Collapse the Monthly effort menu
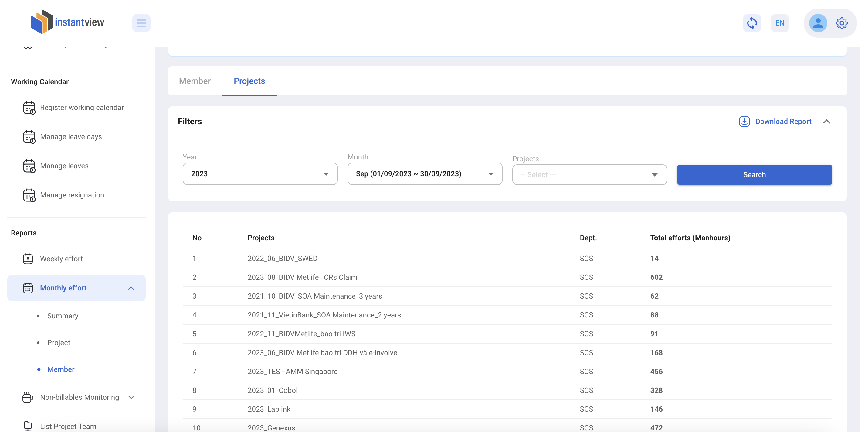 [131, 288]
